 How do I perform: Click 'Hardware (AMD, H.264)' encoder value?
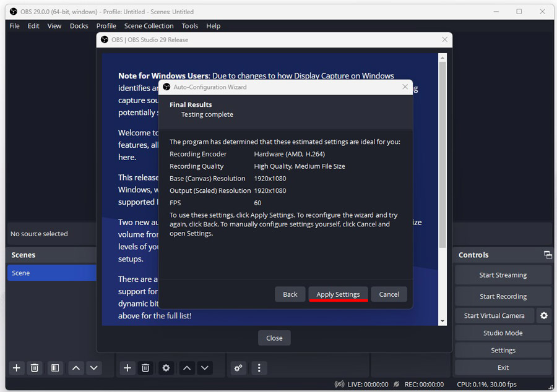(x=289, y=154)
